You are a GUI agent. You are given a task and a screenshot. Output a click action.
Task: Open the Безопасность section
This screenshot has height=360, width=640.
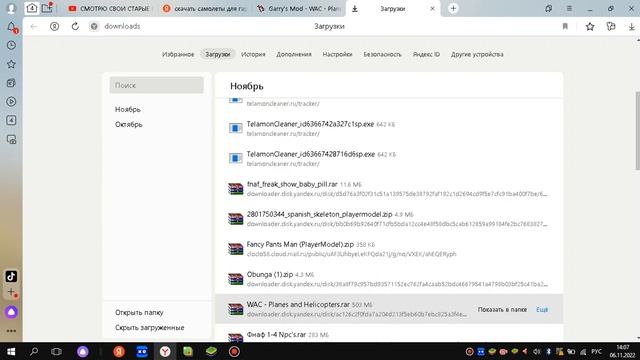[x=382, y=54]
